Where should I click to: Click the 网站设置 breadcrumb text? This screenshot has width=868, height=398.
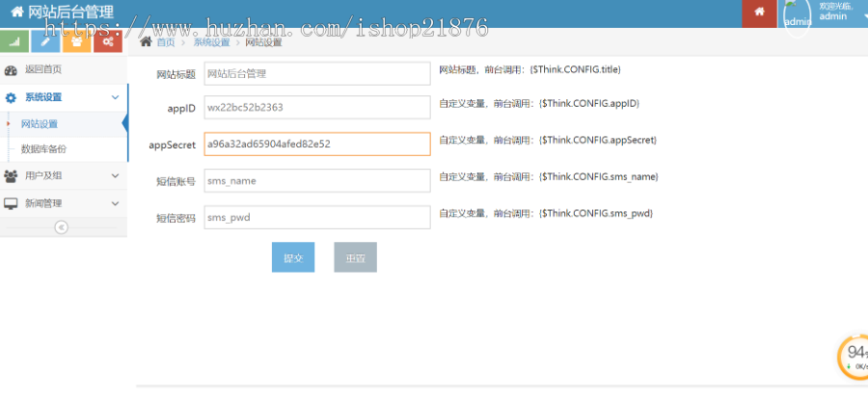point(263,42)
